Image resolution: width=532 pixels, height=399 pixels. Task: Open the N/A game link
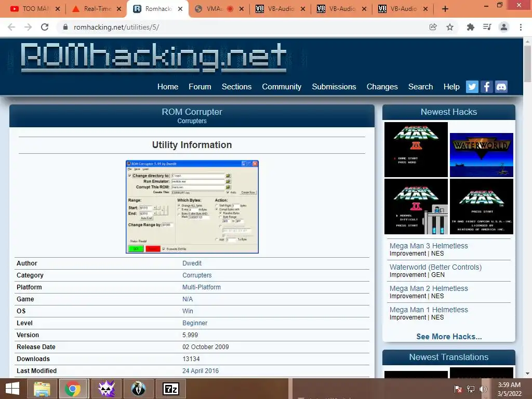(x=187, y=299)
